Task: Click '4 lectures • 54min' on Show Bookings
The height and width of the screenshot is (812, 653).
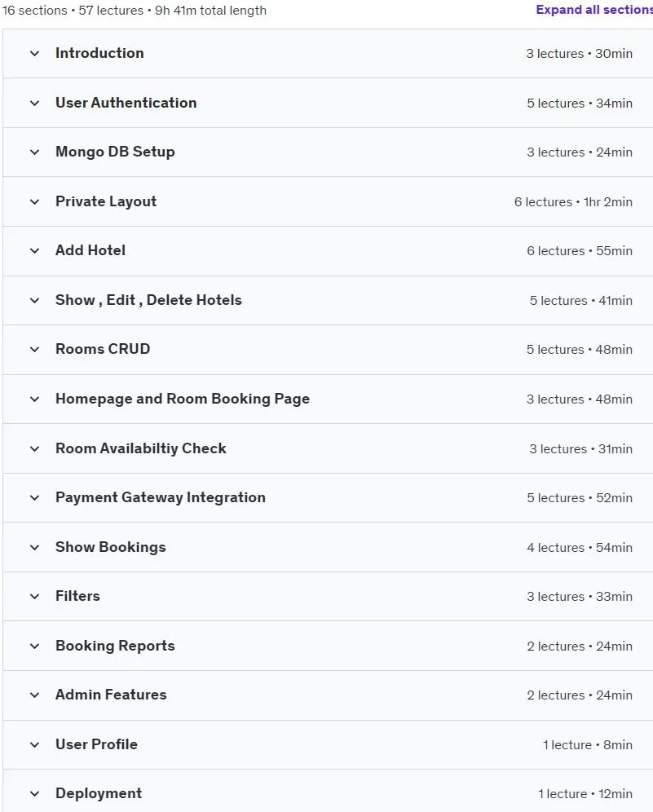Action: point(580,547)
